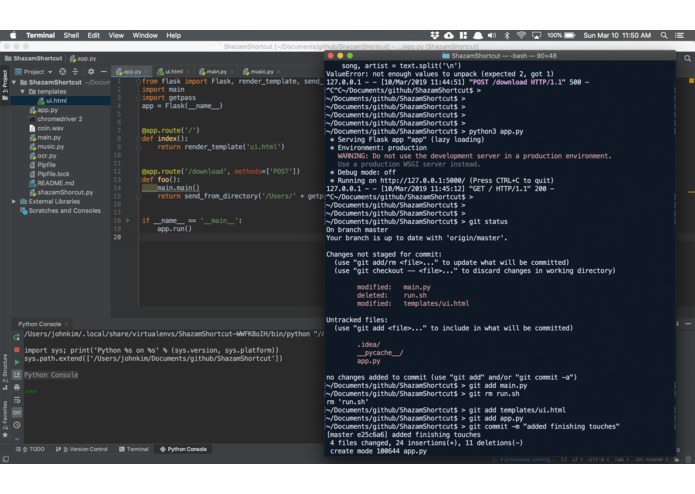Click the battery icon in menu bar
695x494 pixels.
(x=570, y=35)
